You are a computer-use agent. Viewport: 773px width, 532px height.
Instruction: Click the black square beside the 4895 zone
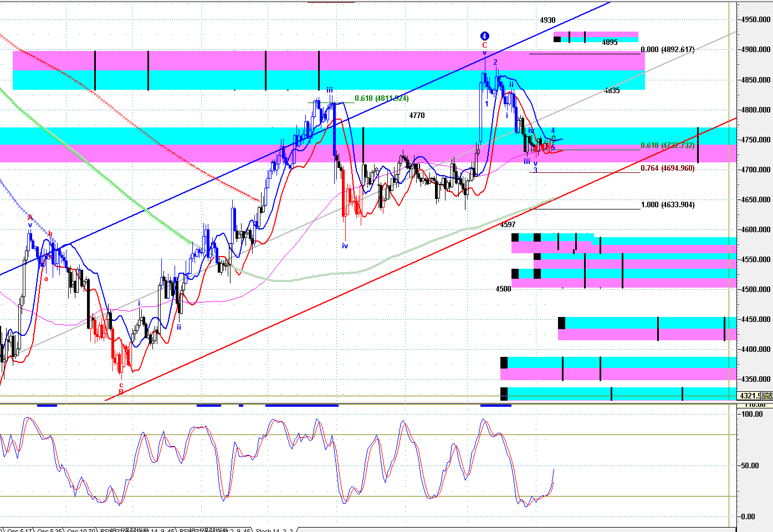coord(557,39)
